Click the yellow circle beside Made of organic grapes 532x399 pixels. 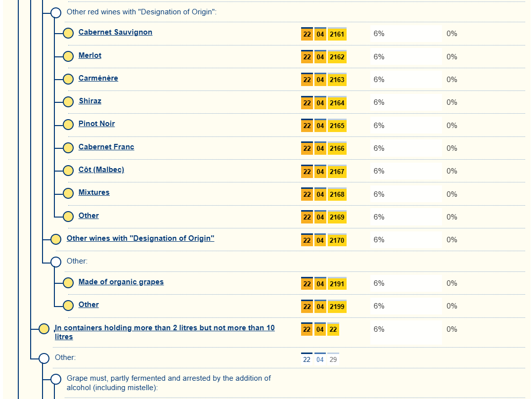tap(68, 283)
